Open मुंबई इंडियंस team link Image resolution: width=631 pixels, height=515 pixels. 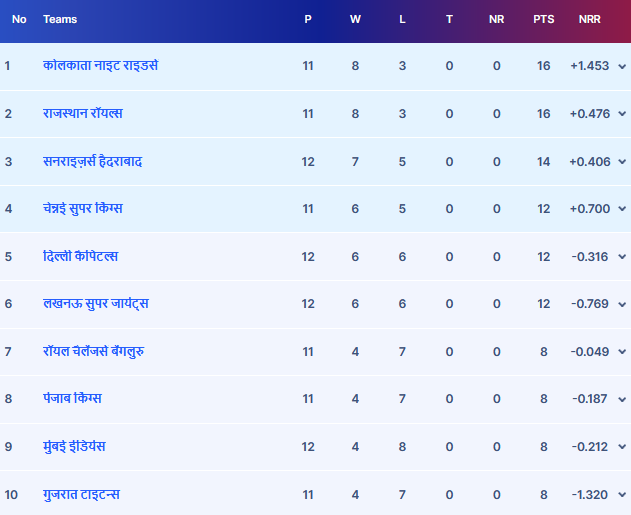point(74,447)
